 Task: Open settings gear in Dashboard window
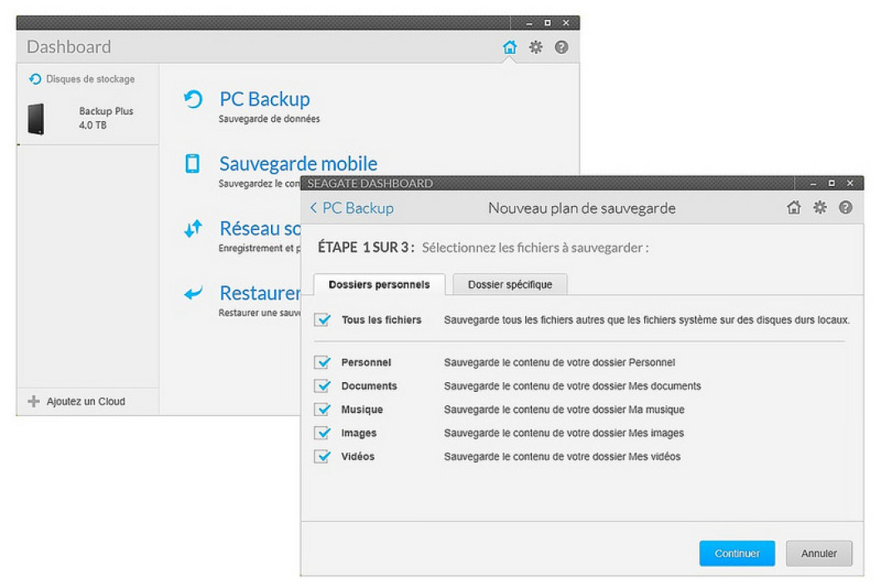[536, 47]
